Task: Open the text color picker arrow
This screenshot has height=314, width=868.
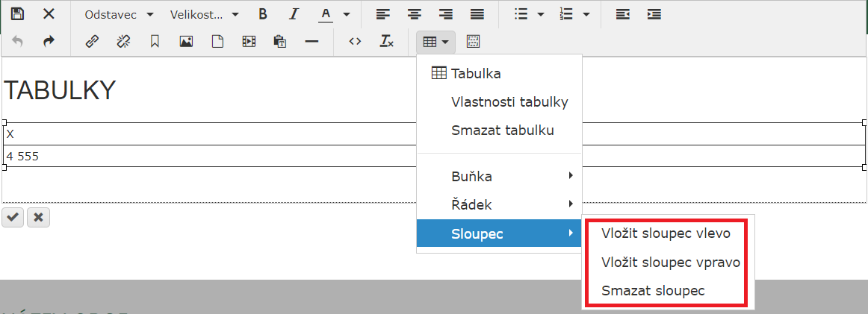Action: (346, 14)
